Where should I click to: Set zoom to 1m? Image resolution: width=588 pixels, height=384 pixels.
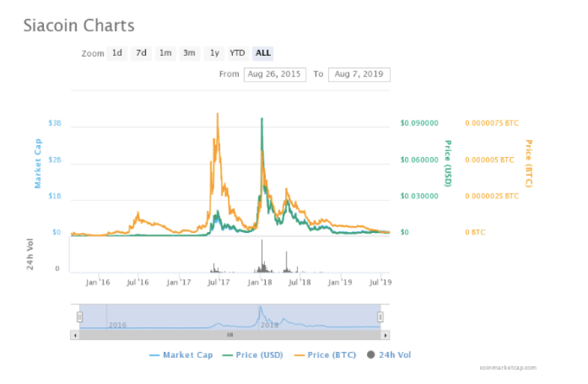click(165, 54)
